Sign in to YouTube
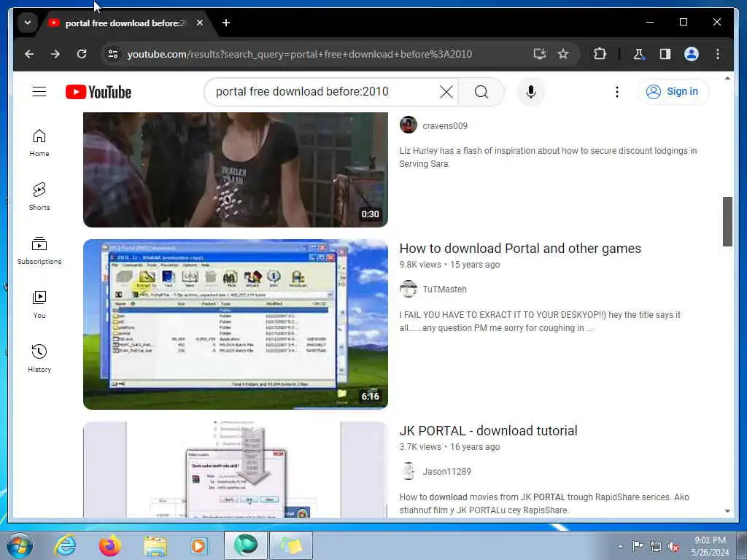This screenshot has width=747, height=560. tap(673, 91)
